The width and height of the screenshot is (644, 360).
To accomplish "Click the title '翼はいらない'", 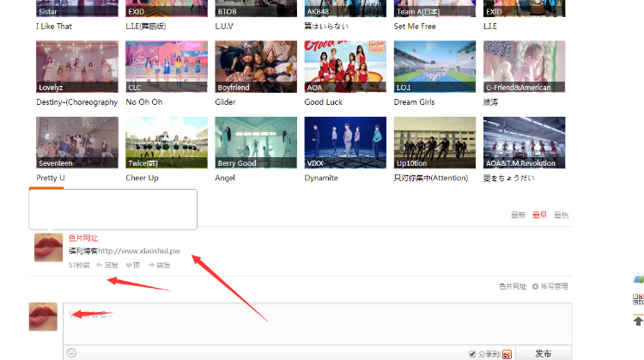I will [x=326, y=27].
